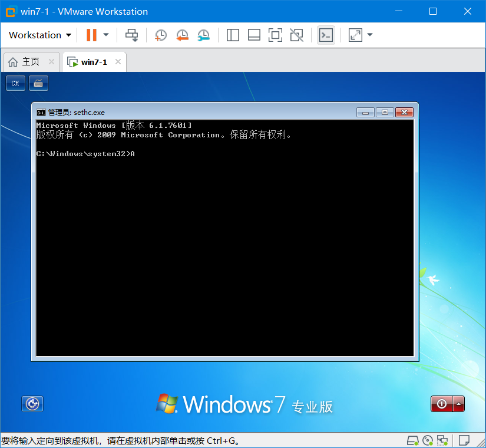Screen dimensions: 486x448
Task: Minimize the sethc.exe command window
Action: click(366, 113)
